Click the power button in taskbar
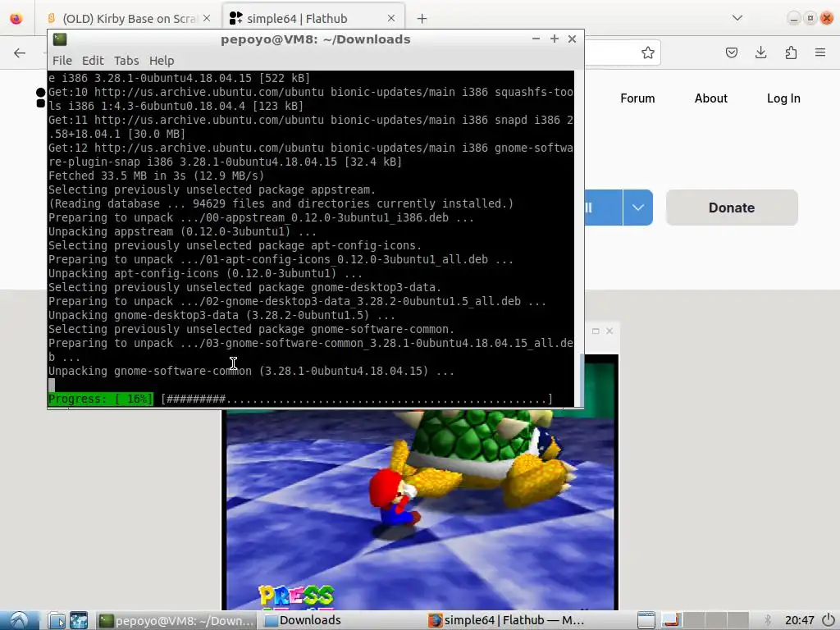 [828, 620]
